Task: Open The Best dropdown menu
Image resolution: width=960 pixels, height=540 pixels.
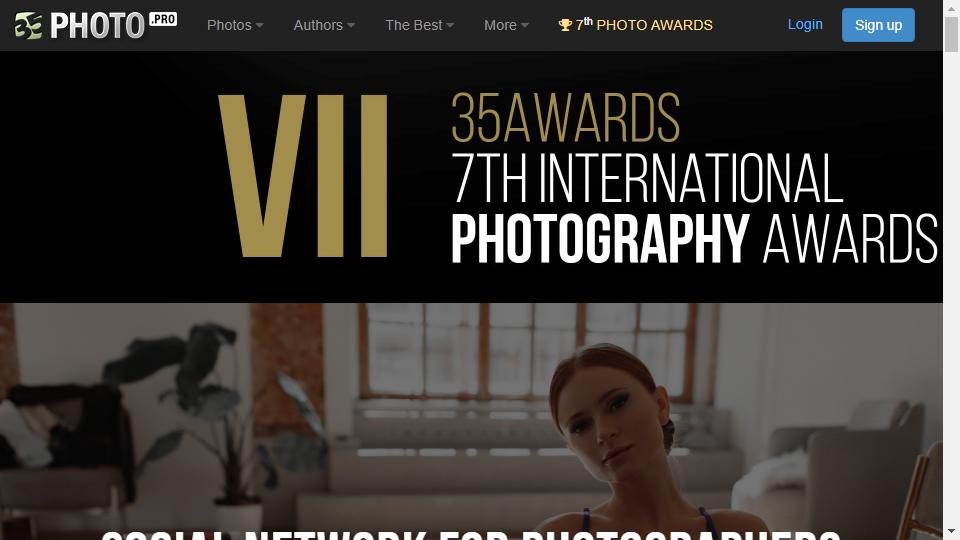Action: pyautogui.click(x=419, y=25)
